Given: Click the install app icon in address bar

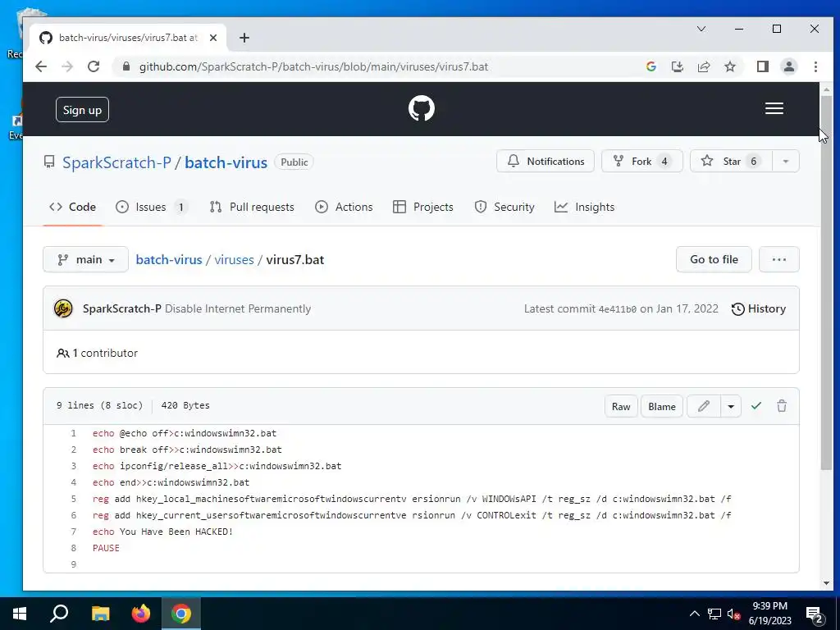Looking at the screenshot, I should point(677,67).
